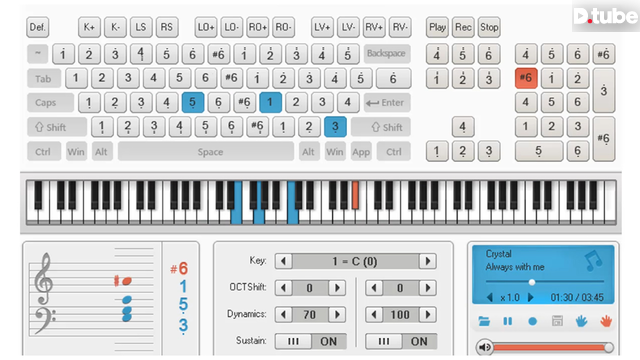Viewport: 640px width, 360px height.
Task: Click the red volume slider knob
Action: [609, 347]
